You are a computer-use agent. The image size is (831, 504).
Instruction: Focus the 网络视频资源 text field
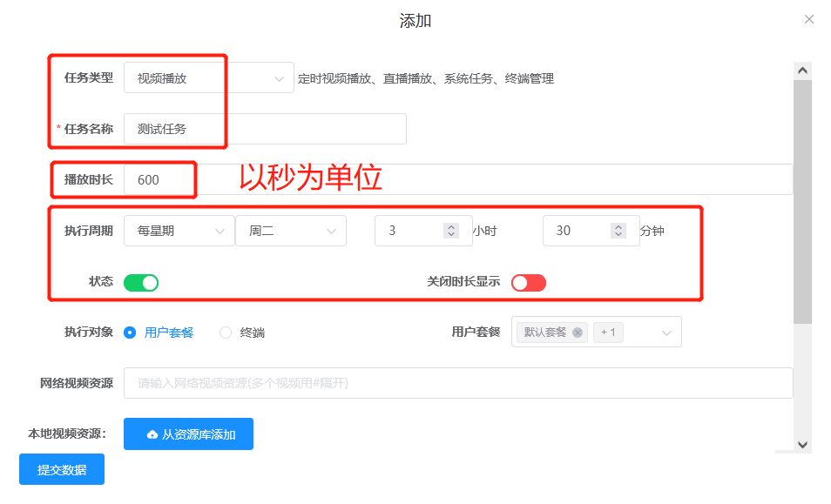(x=458, y=383)
